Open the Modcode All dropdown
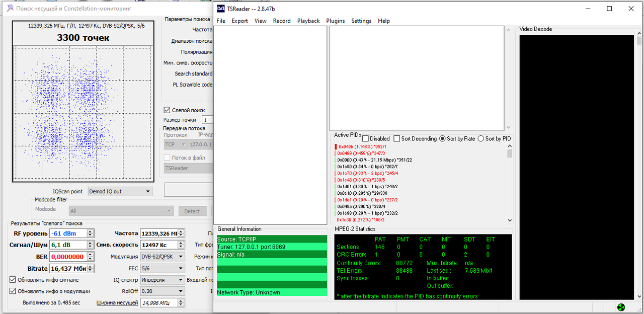The image size is (644, 314). pyautogui.click(x=121, y=211)
